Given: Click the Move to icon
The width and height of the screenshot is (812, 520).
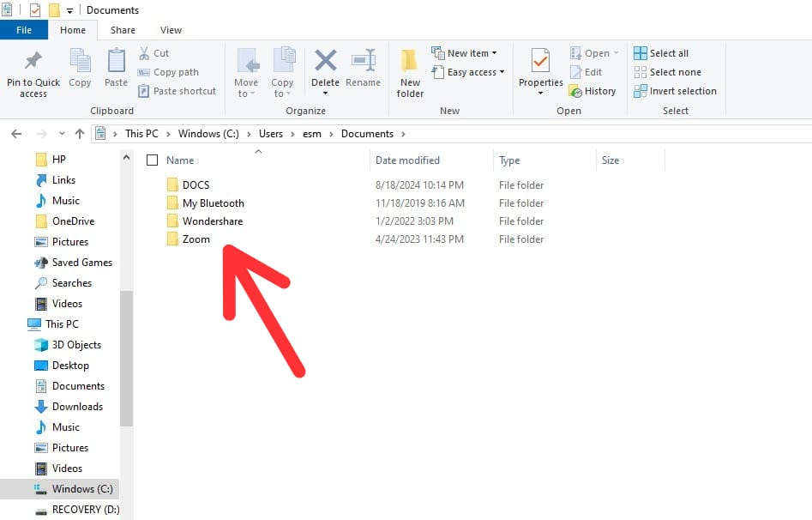Looking at the screenshot, I should tap(248, 61).
